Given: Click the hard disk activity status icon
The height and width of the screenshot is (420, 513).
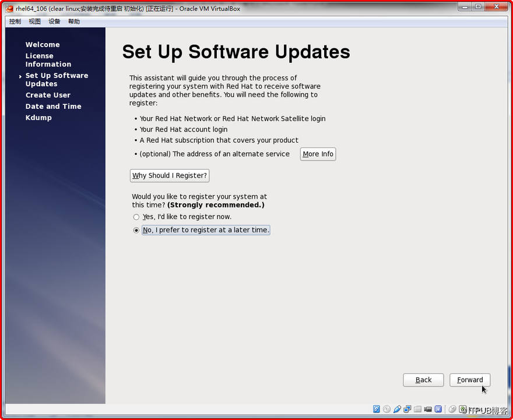Looking at the screenshot, I should (x=377, y=408).
